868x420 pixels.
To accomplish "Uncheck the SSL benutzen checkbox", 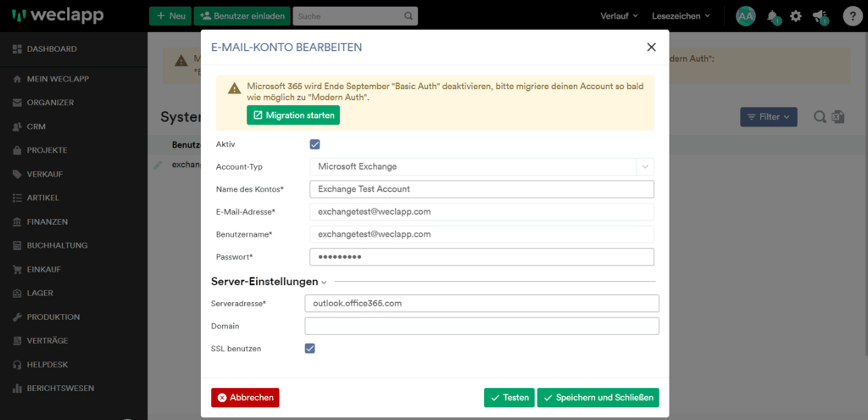I will [x=309, y=348].
